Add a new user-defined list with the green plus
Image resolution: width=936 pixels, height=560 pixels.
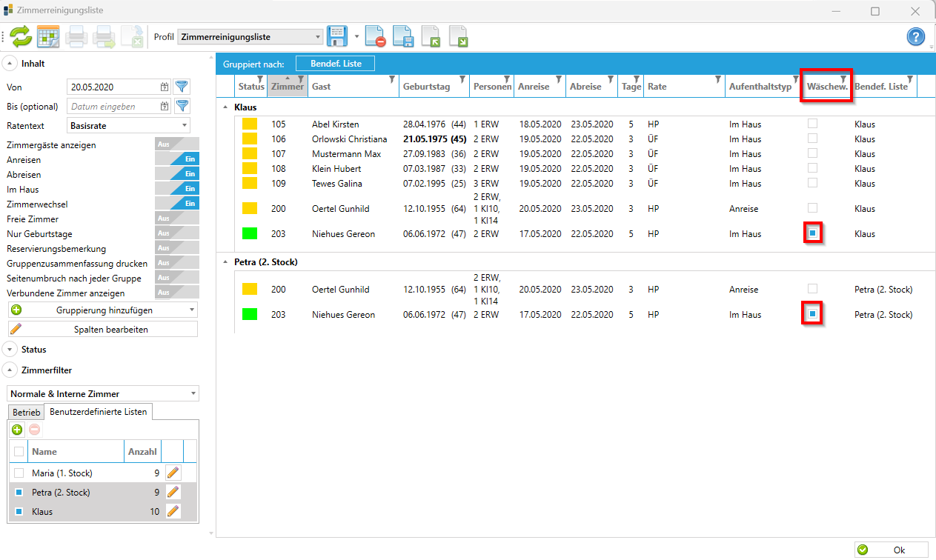tap(17, 429)
